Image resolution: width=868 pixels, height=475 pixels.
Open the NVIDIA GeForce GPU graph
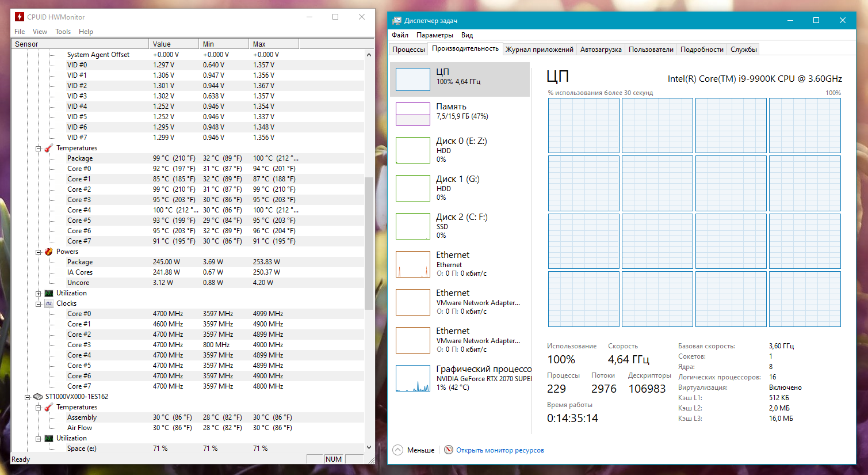[413, 378]
